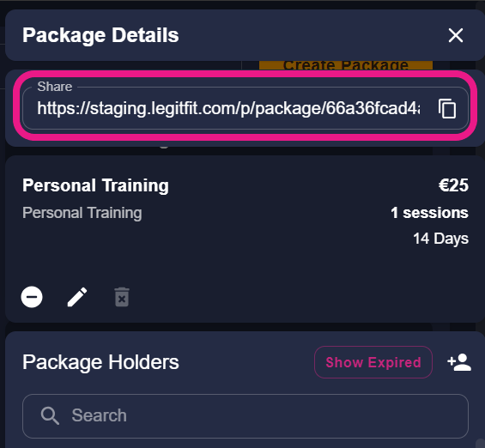Select the Personal Training package title
This screenshot has width=485, height=448.
(95, 185)
